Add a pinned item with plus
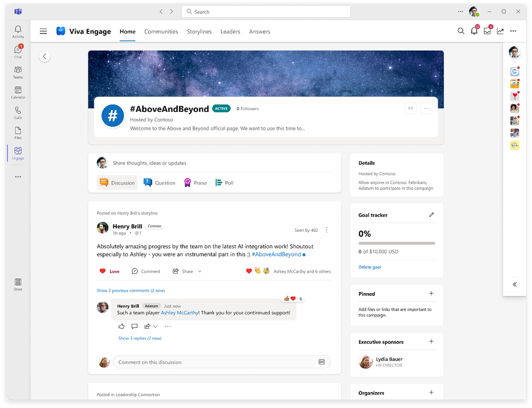 [431, 293]
